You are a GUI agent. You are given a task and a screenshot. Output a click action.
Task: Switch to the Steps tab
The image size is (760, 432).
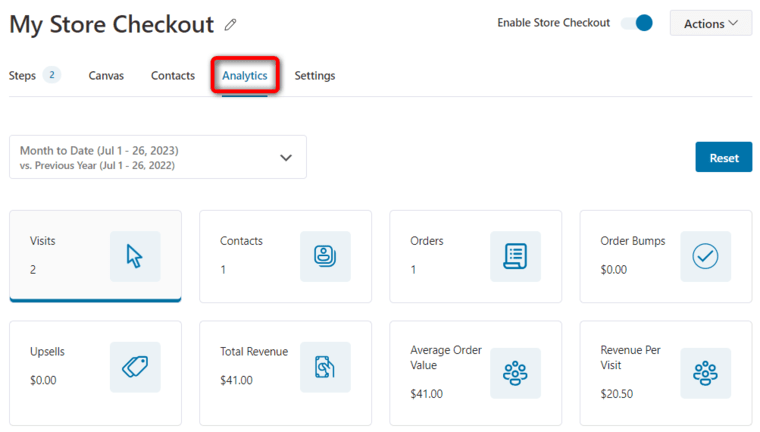pos(22,76)
